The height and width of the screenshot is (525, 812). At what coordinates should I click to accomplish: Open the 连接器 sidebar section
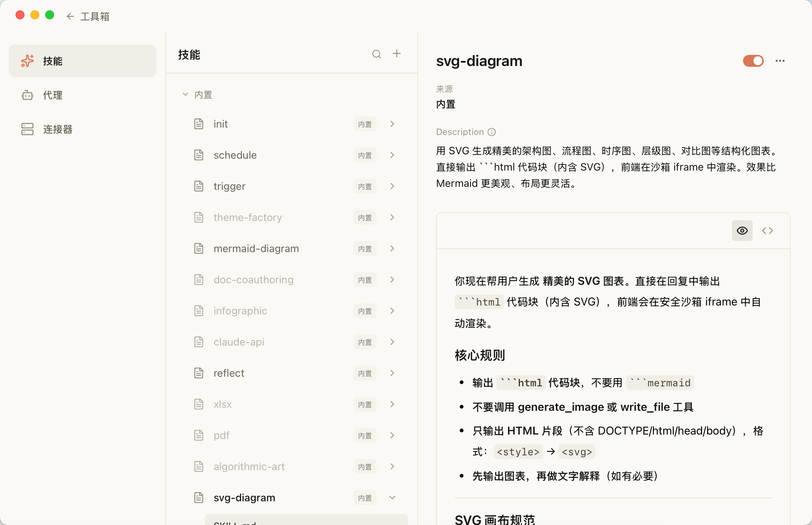[83, 129]
